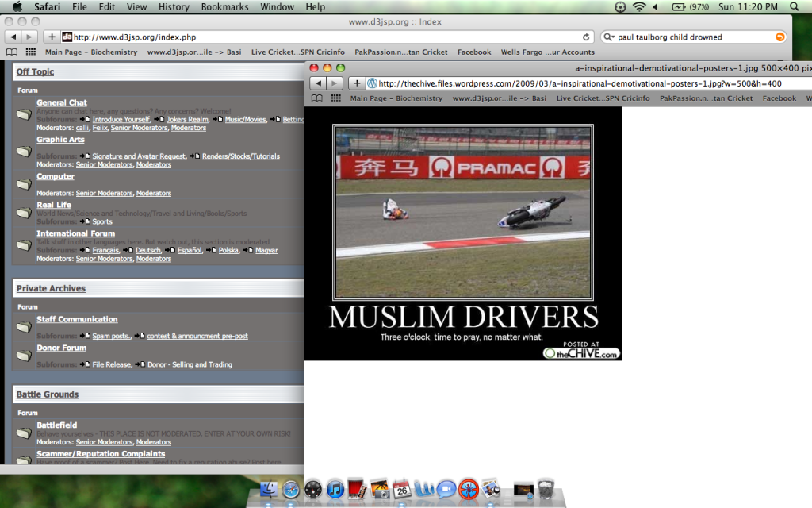Viewport: 812px width, 508px height.
Task: Open Dashboard from the Dock
Action: [x=312, y=489]
